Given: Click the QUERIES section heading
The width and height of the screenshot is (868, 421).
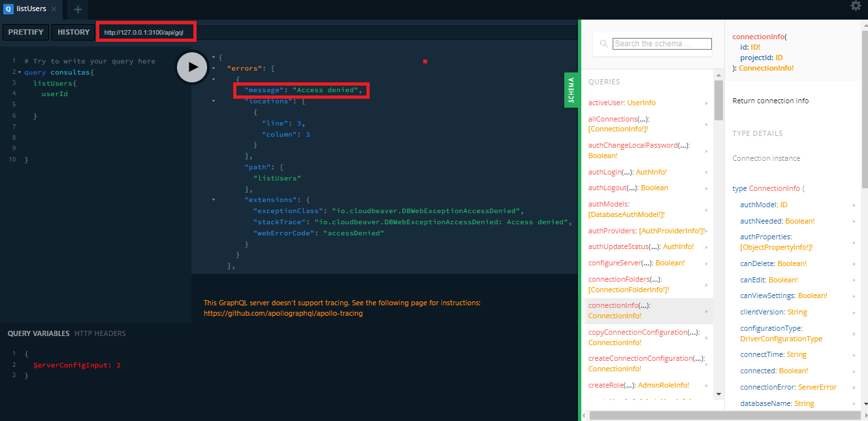Looking at the screenshot, I should [604, 82].
